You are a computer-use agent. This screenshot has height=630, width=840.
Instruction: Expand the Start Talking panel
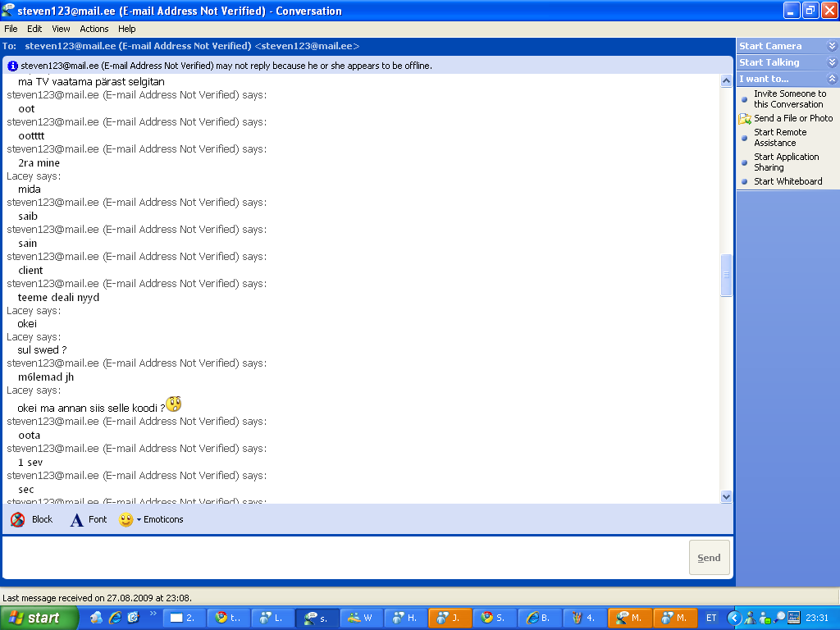pyautogui.click(x=832, y=62)
